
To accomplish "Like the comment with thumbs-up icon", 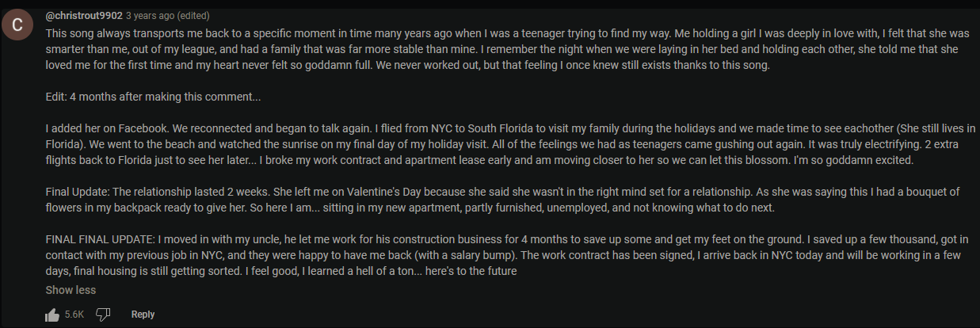I will point(52,315).
